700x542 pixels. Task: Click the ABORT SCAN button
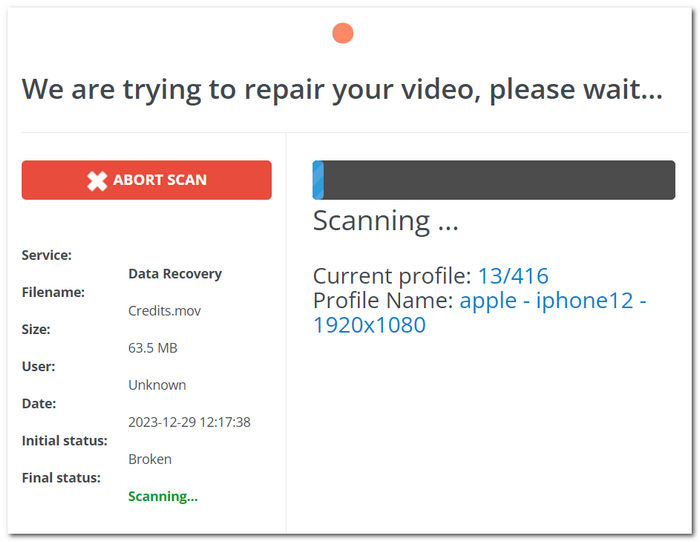coord(146,180)
